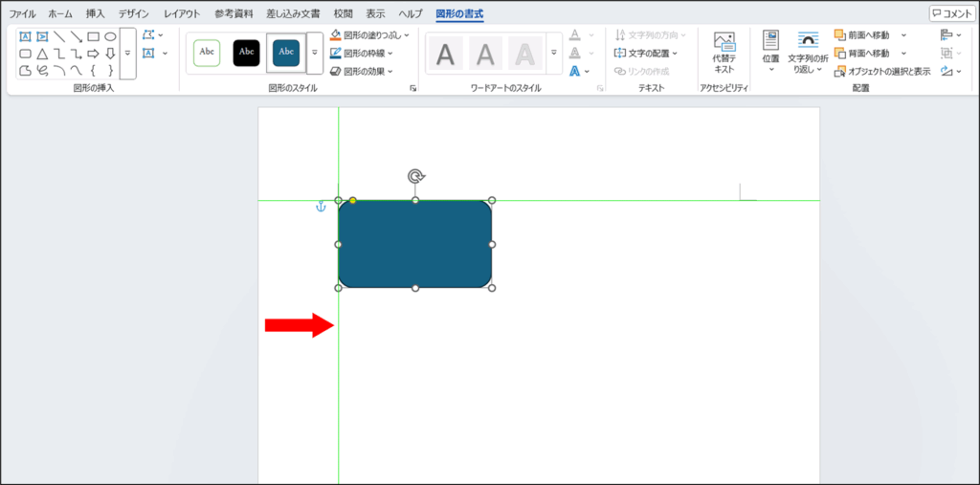Screen dimensions: 980x485
Task: Choose the right arrow shape icon
Action: pos(93,54)
